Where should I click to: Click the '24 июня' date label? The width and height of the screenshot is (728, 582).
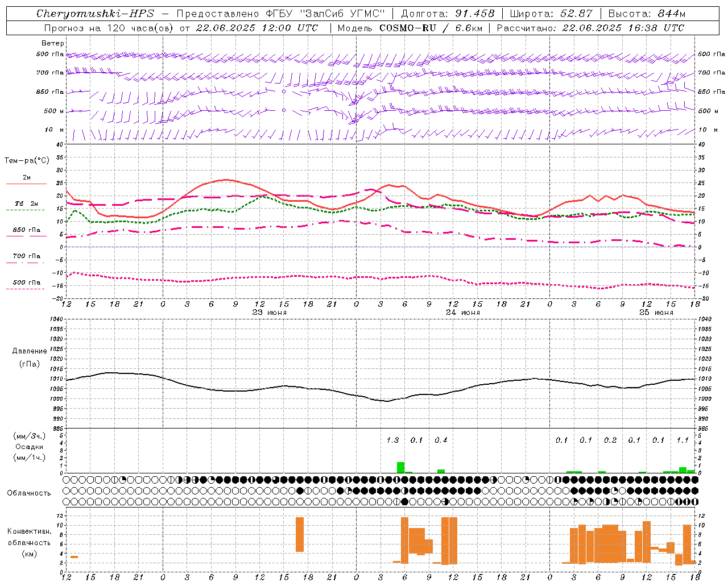coord(462,313)
